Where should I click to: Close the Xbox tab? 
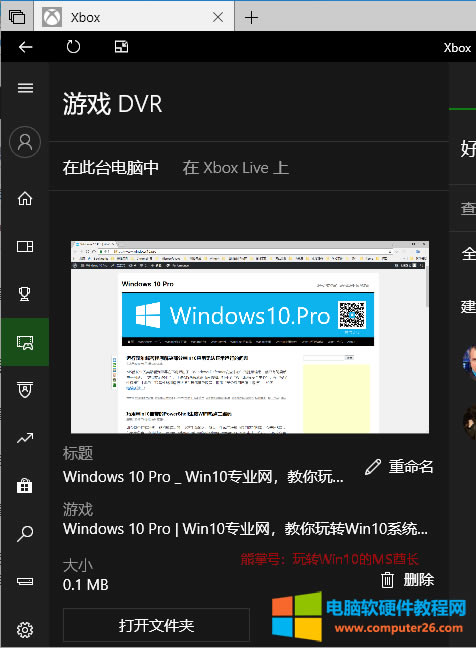click(218, 17)
